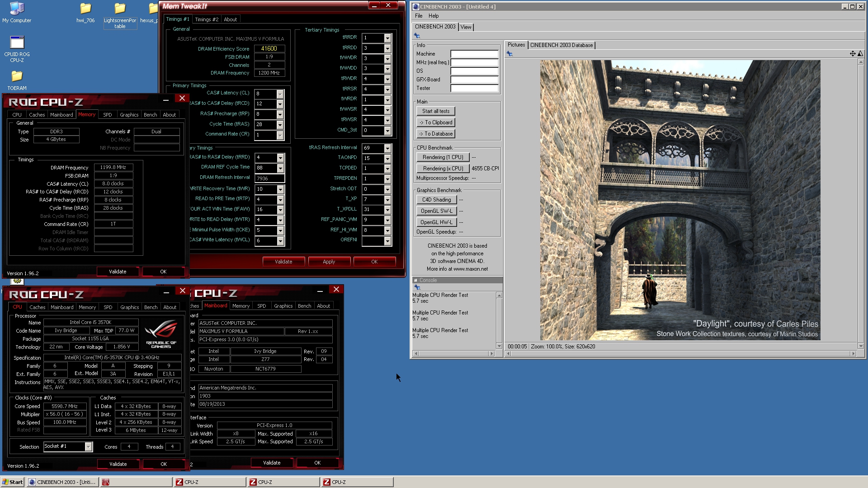Screen dimensions: 868x488
Task: Open the My Computer desktop icon
Action: tap(17, 12)
